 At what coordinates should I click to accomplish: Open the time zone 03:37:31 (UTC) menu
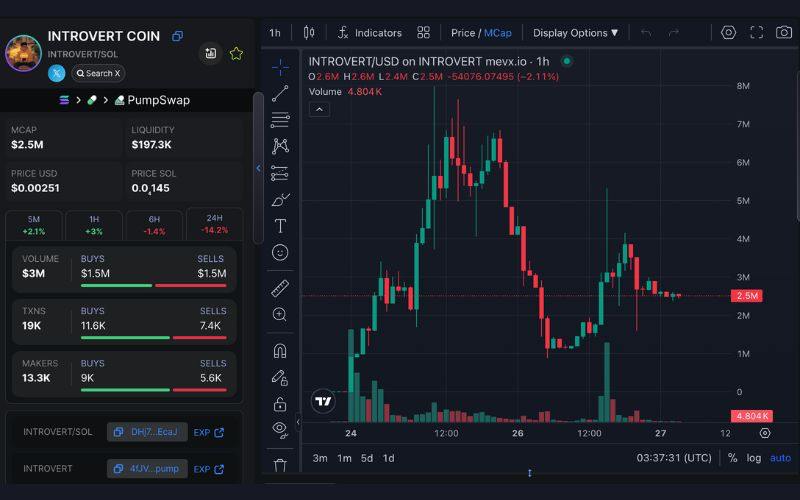[x=674, y=458]
